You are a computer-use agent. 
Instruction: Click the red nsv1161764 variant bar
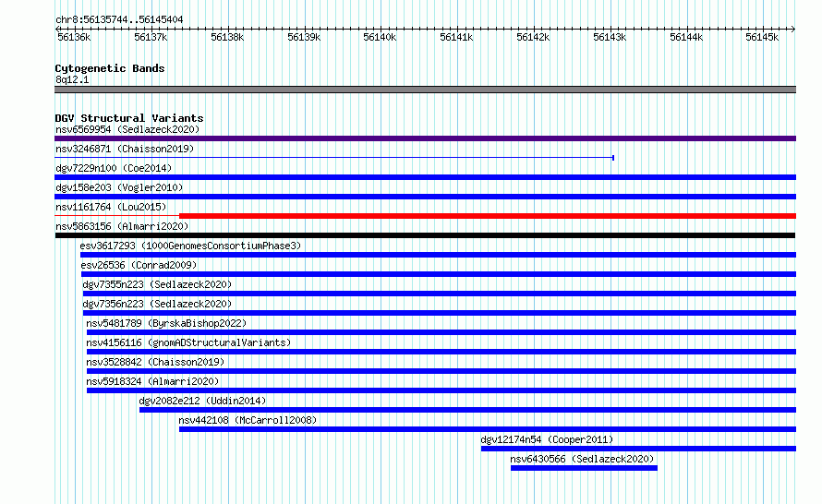pos(488,216)
